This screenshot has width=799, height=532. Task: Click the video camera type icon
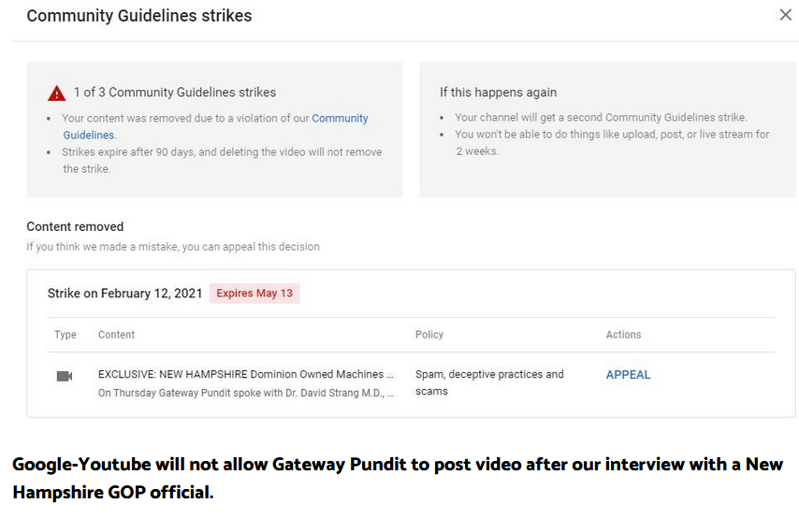tap(65, 376)
